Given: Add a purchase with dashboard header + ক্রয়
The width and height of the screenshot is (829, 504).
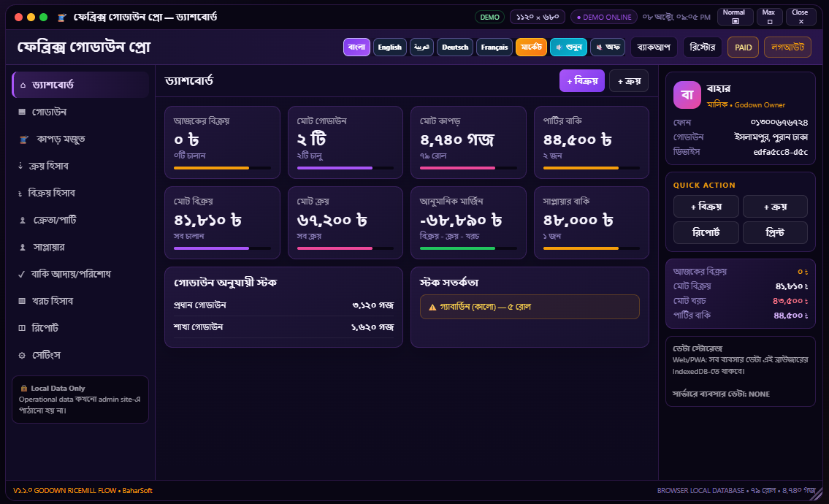Looking at the screenshot, I should [x=629, y=81].
